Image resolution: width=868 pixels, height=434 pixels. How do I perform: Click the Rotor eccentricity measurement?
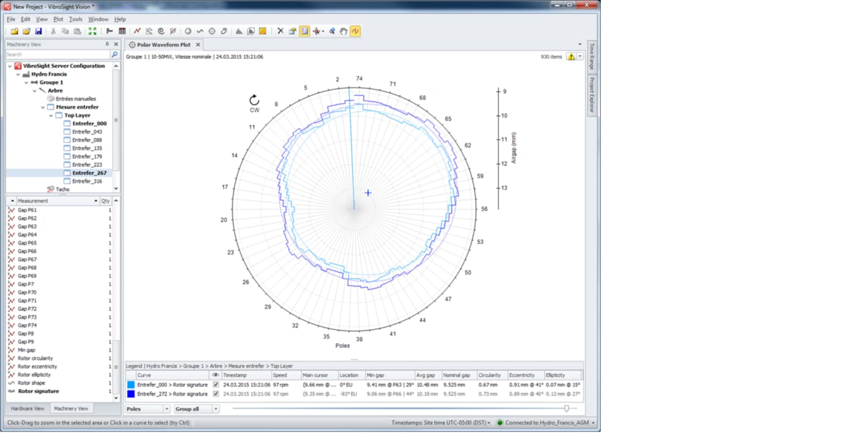tap(37, 366)
